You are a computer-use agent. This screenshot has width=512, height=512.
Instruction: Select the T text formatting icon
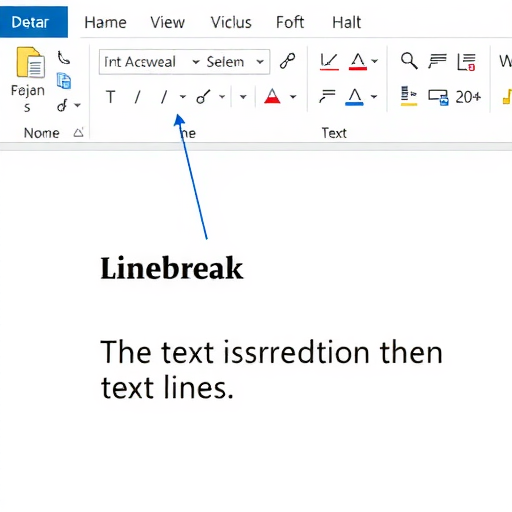pos(111,97)
